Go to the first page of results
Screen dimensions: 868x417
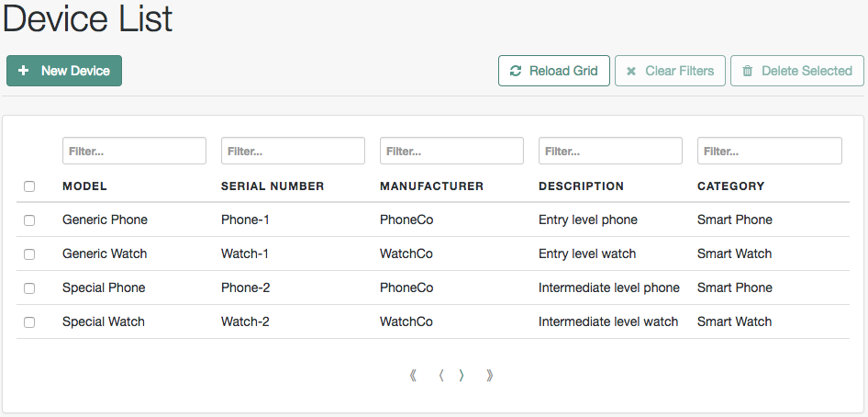pyautogui.click(x=413, y=375)
